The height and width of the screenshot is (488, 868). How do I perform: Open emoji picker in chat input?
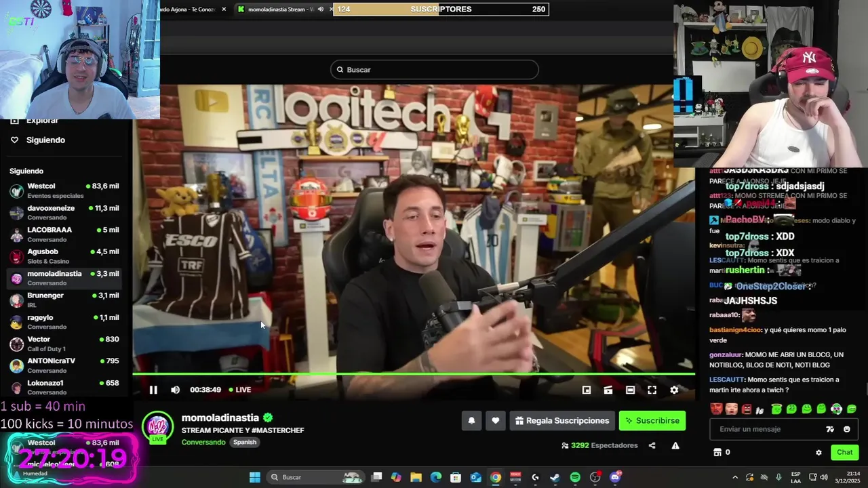846,429
